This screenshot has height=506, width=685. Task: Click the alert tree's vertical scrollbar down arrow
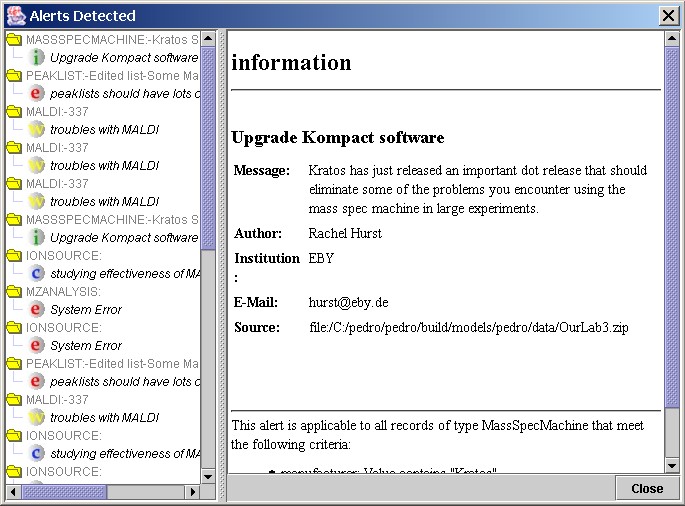(x=208, y=476)
